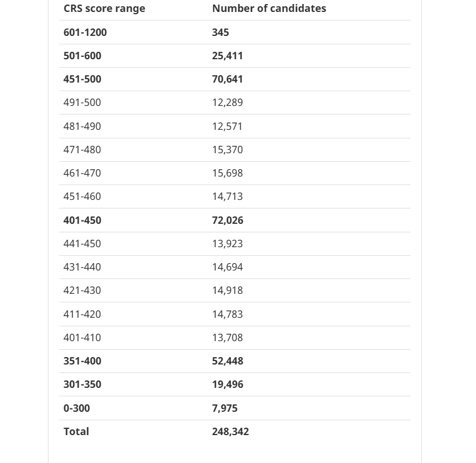
Task: Click the 12,289 candidates value
Action: point(227,103)
